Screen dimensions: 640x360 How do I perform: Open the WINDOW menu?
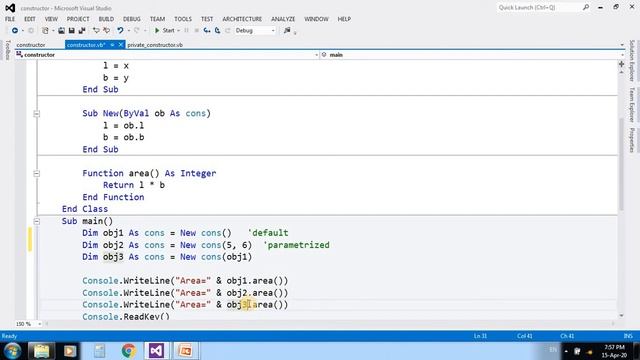point(316,19)
